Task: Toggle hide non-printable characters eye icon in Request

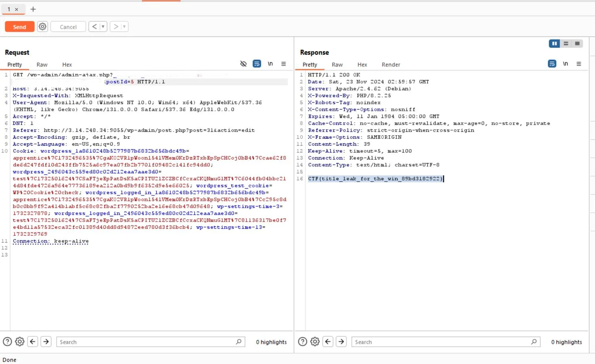Action: tap(243, 64)
